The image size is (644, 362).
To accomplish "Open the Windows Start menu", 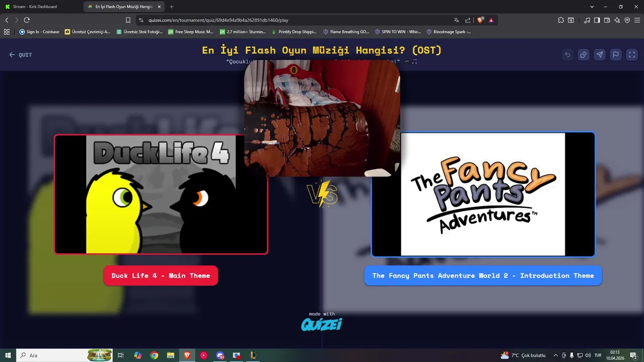I will (x=8, y=355).
